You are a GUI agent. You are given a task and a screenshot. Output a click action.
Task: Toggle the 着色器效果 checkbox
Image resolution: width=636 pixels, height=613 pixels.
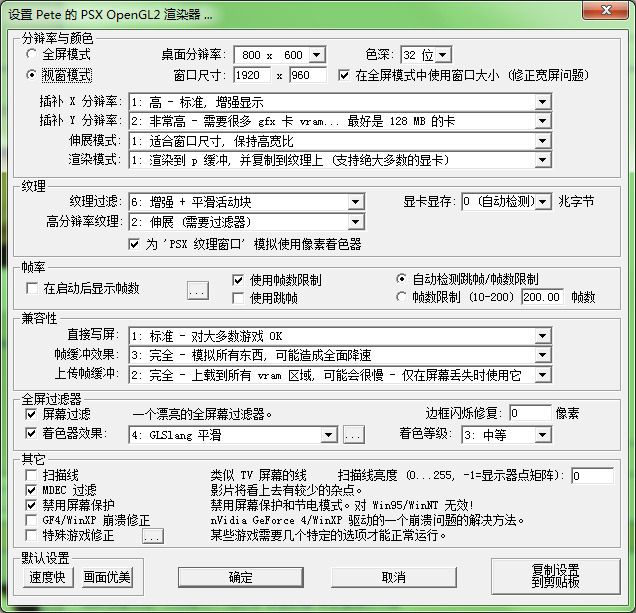(x=31, y=433)
